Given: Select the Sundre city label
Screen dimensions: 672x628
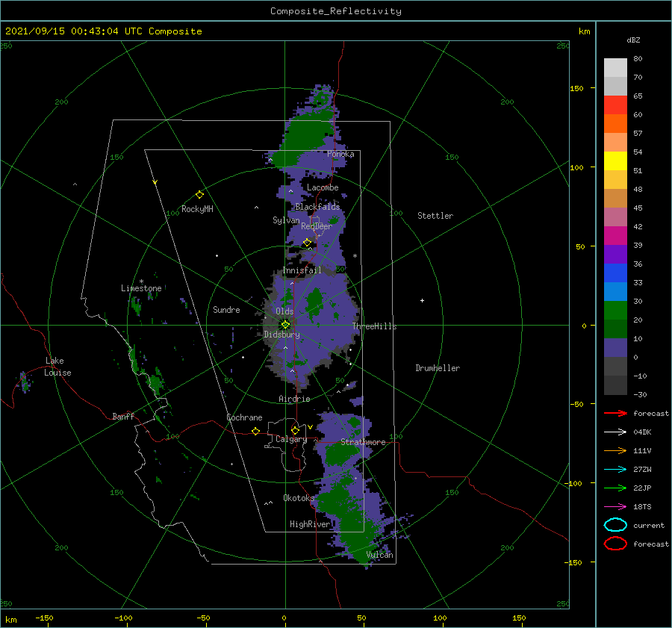Looking at the screenshot, I should pos(226,309).
